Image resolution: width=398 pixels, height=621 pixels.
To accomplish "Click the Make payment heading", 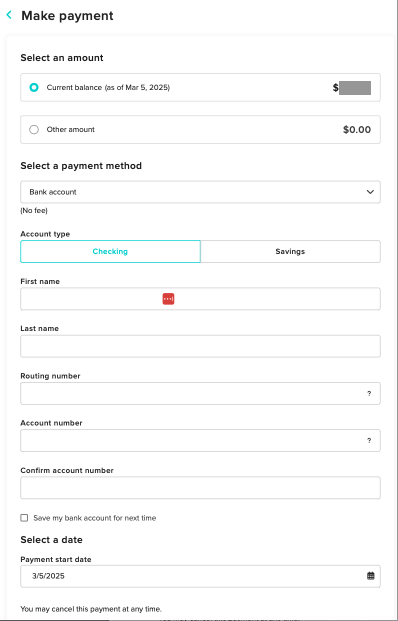I will coord(67,15).
